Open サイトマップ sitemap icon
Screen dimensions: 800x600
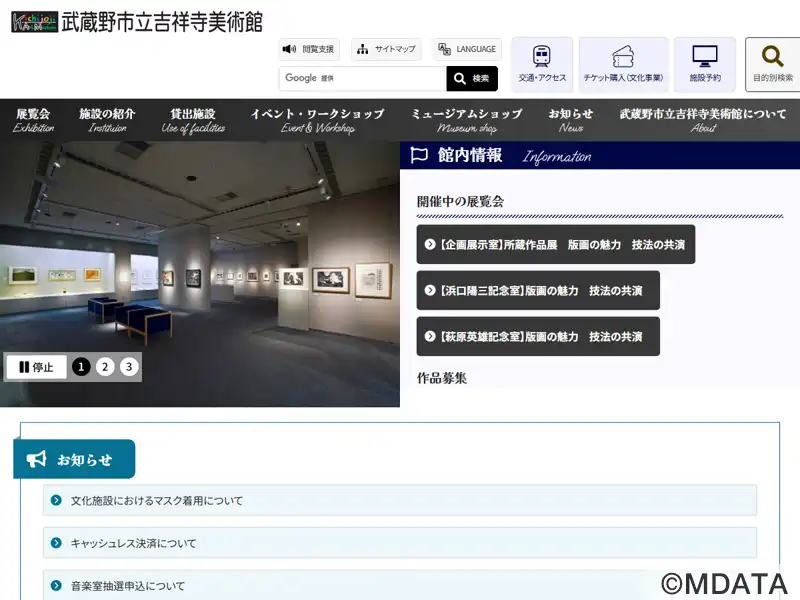click(362, 49)
